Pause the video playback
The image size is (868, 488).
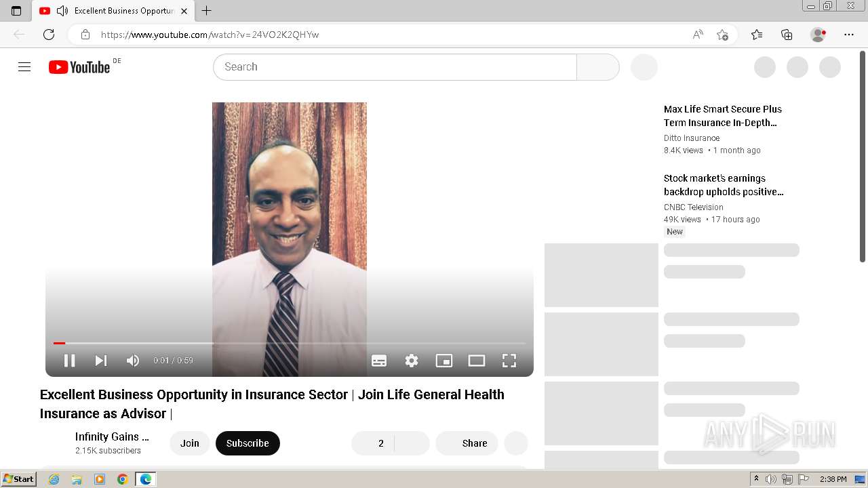(69, 361)
